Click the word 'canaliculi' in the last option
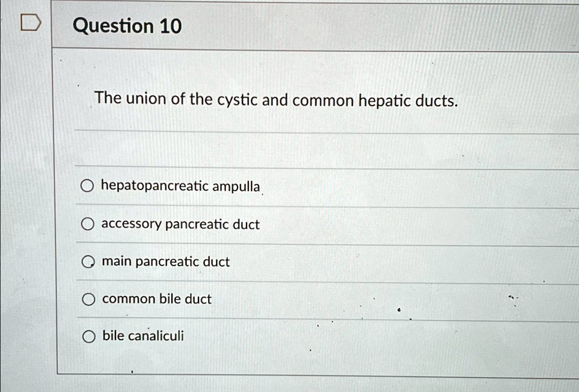Viewport: 579px width, 392px height. [x=156, y=336]
